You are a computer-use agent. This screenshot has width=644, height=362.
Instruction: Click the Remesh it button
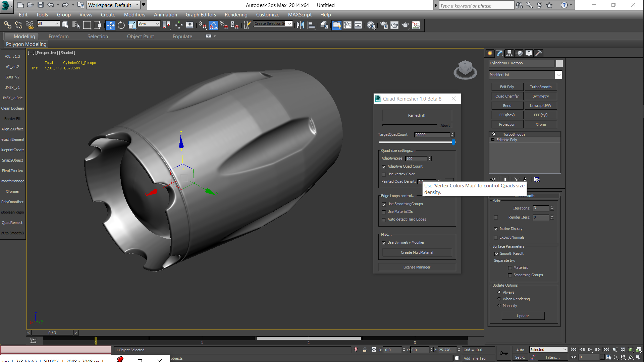coord(416,115)
